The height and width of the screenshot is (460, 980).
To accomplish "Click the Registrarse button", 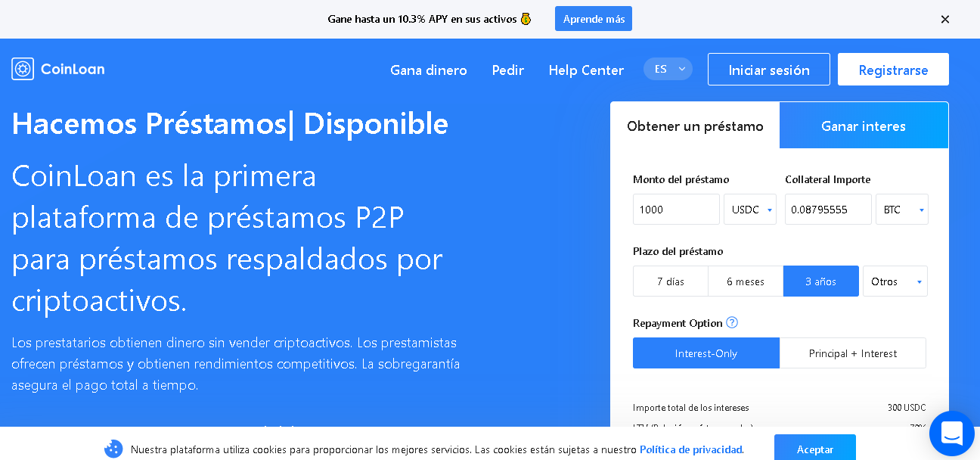I will coord(893,69).
